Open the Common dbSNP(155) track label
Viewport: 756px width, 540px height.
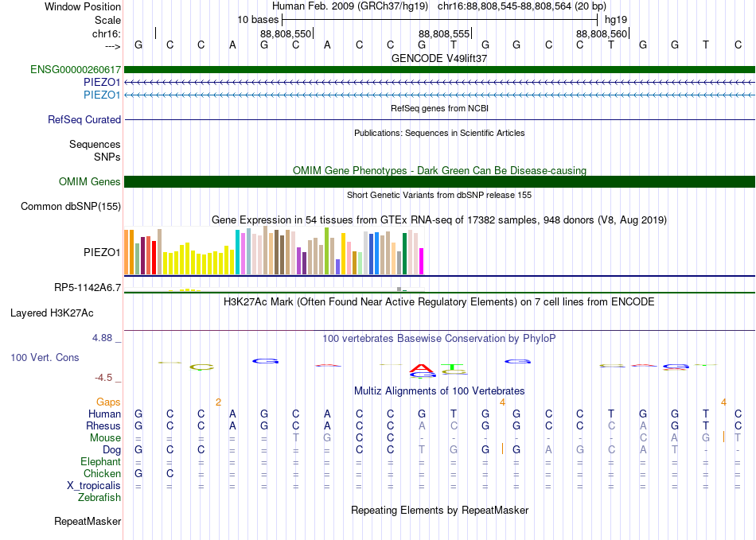[x=72, y=207]
